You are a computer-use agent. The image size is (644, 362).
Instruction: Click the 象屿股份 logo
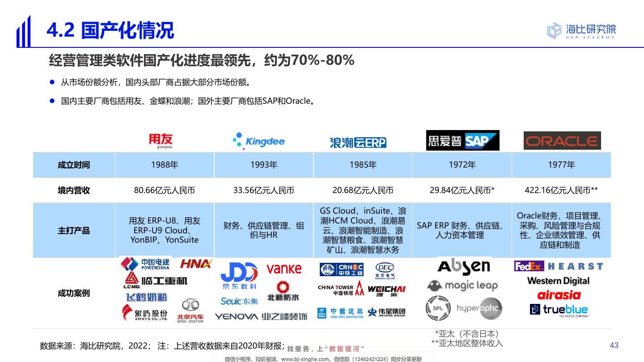(145, 313)
